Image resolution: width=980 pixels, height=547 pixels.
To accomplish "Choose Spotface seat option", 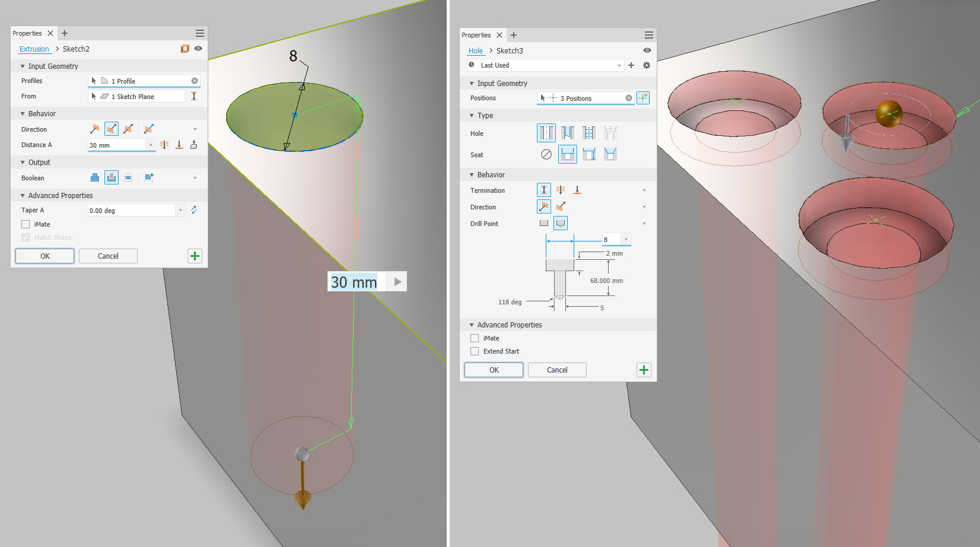I will pyautogui.click(x=589, y=154).
